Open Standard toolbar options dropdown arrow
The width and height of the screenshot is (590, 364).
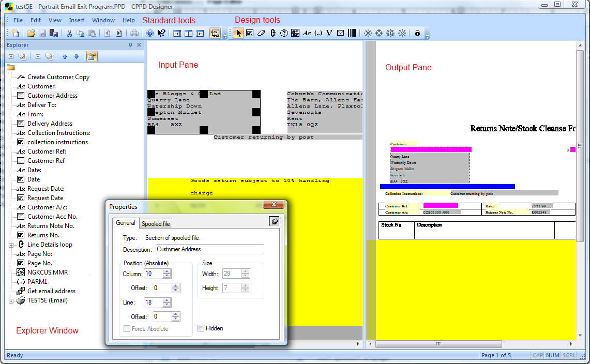pyautogui.click(x=225, y=36)
